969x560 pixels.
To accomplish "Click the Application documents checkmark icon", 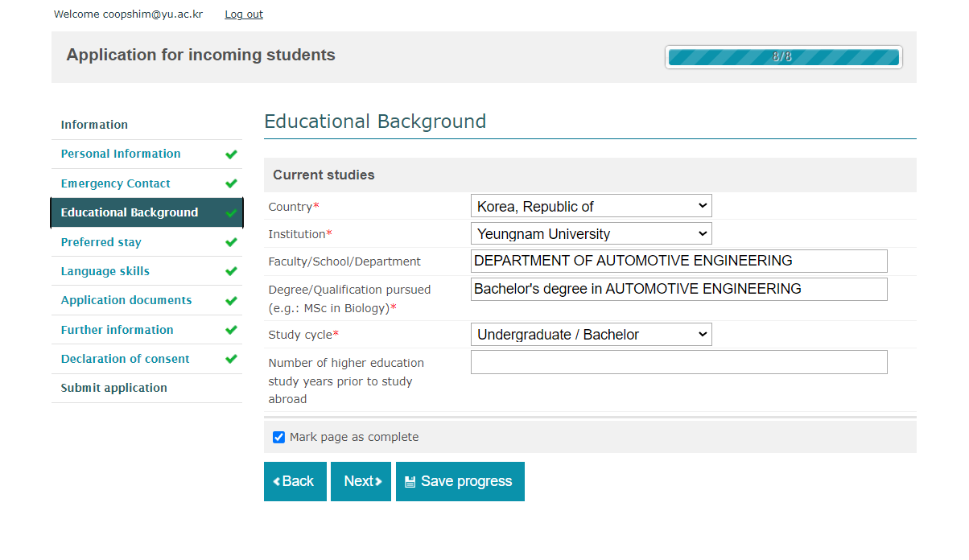I will coord(232,300).
